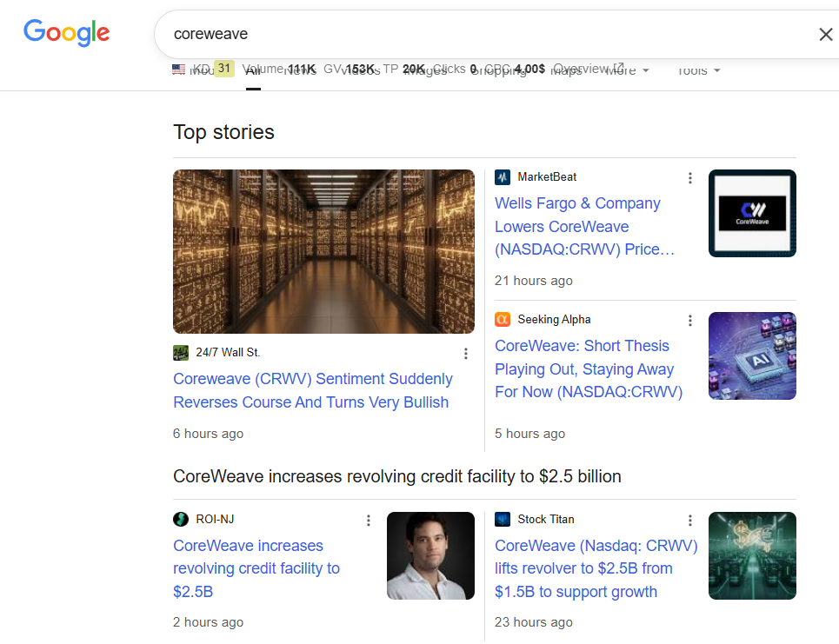The width and height of the screenshot is (839, 644).
Task: Open CoreWeave Short Thesis Playing Out article
Action: [589, 368]
